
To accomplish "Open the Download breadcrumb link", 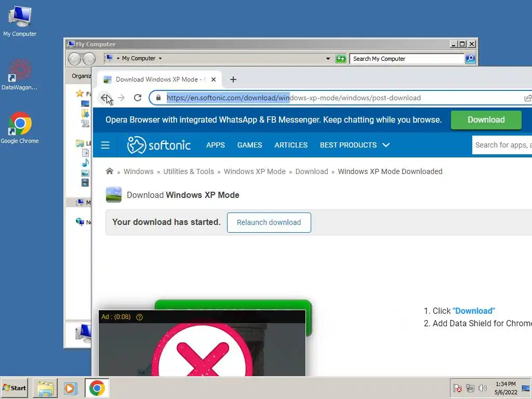I will tap(312, 171).
